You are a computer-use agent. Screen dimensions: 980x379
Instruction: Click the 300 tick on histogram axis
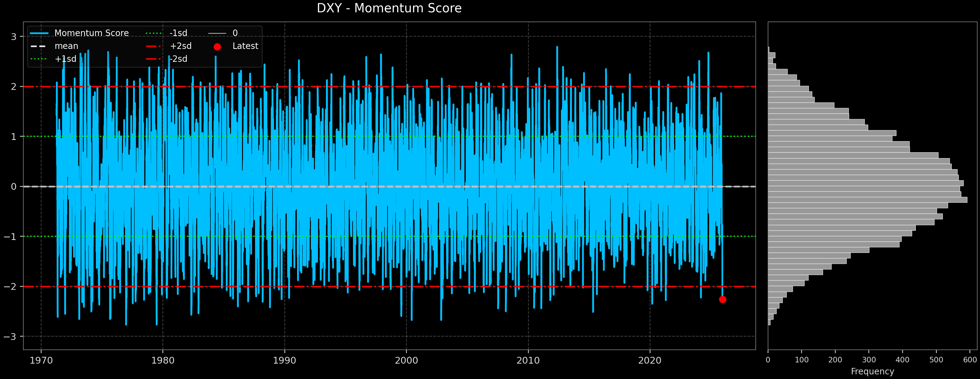click(869, 360)
